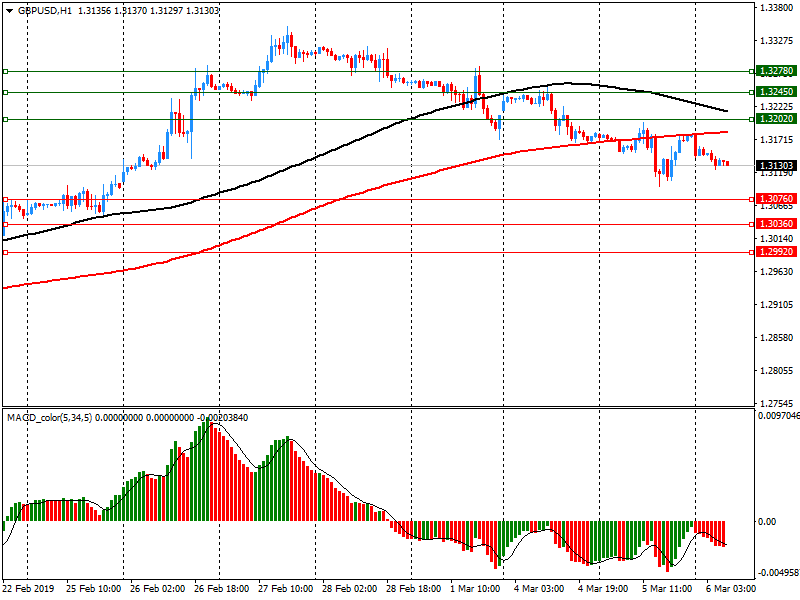Click the MACD_color(5,34,5) indicator label

point(50,417)
